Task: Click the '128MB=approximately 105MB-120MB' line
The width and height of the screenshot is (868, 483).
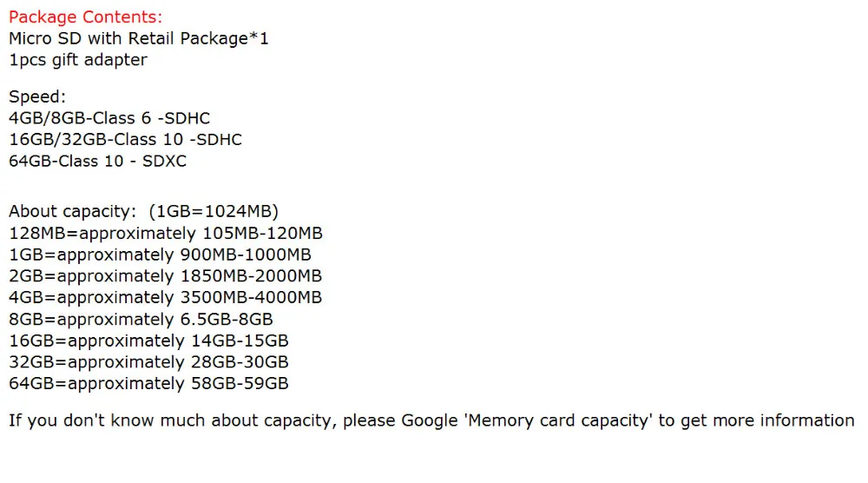Action: 166,233
